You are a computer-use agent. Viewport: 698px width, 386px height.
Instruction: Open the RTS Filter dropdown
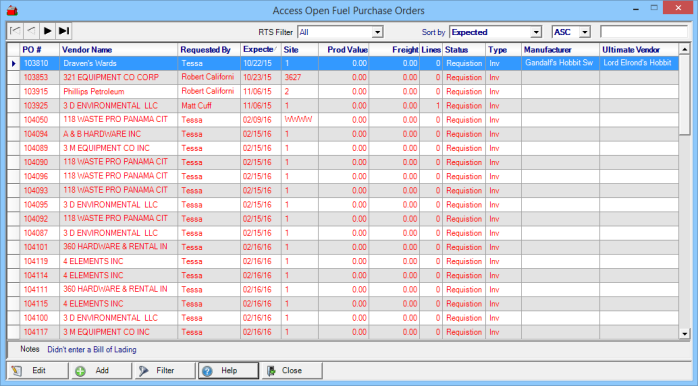pos(377,32)
